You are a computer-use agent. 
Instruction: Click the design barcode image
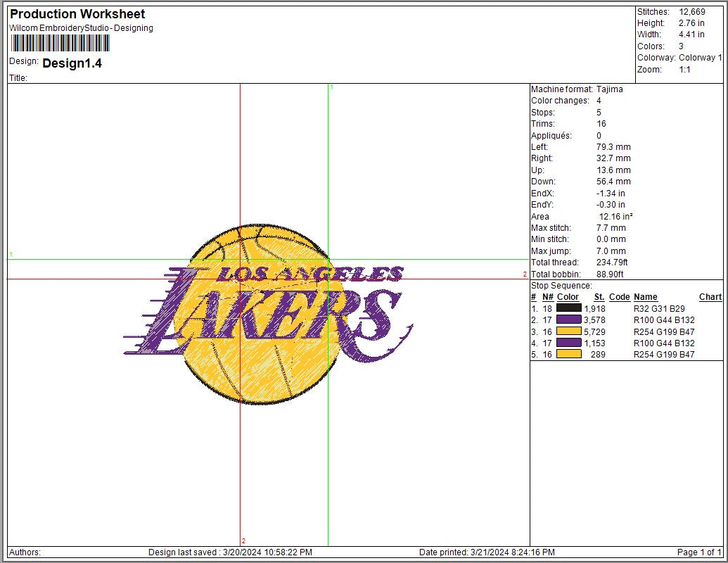(x=60, y=44)
